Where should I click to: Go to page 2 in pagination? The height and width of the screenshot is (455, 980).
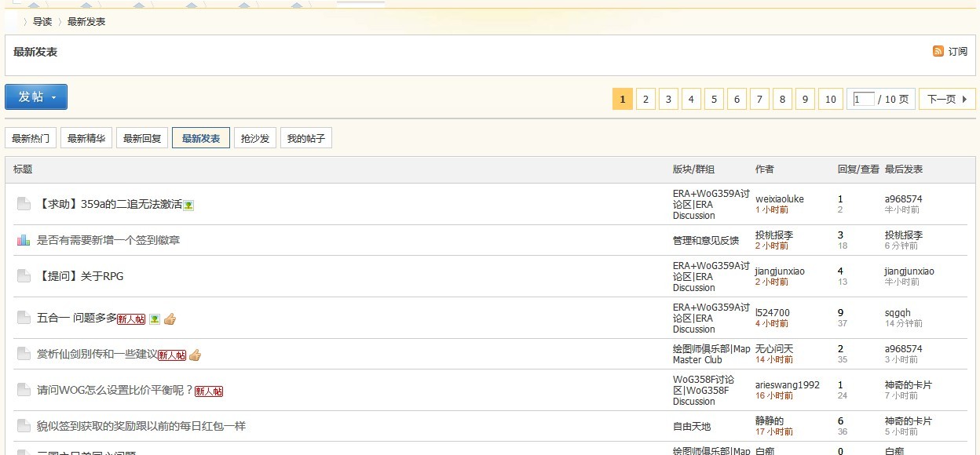645,99
